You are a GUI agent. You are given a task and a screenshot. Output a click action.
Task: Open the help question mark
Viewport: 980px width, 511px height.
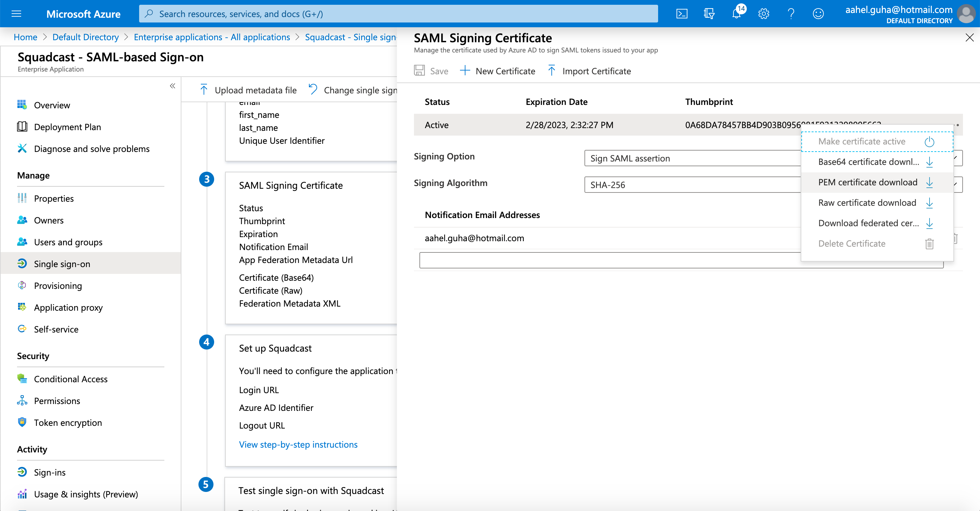click(791, 14)
